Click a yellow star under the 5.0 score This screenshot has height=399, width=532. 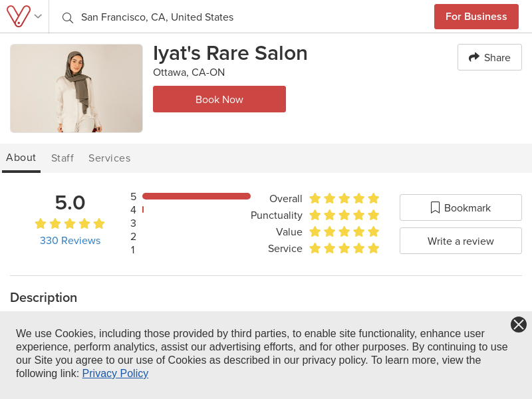point(70,224)
